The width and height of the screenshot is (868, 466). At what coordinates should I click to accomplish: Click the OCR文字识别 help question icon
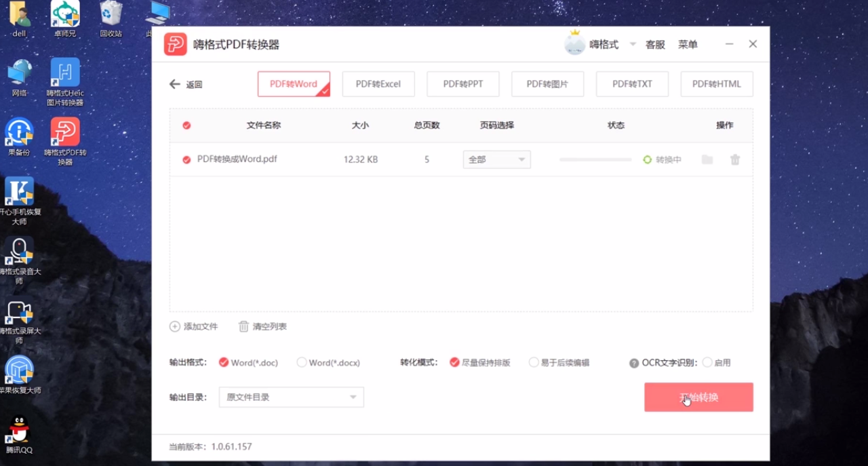[634, 363]
